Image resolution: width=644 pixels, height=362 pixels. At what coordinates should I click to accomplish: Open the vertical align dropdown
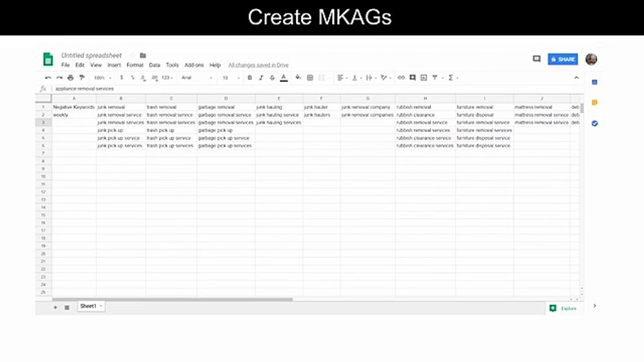(356, 78)
